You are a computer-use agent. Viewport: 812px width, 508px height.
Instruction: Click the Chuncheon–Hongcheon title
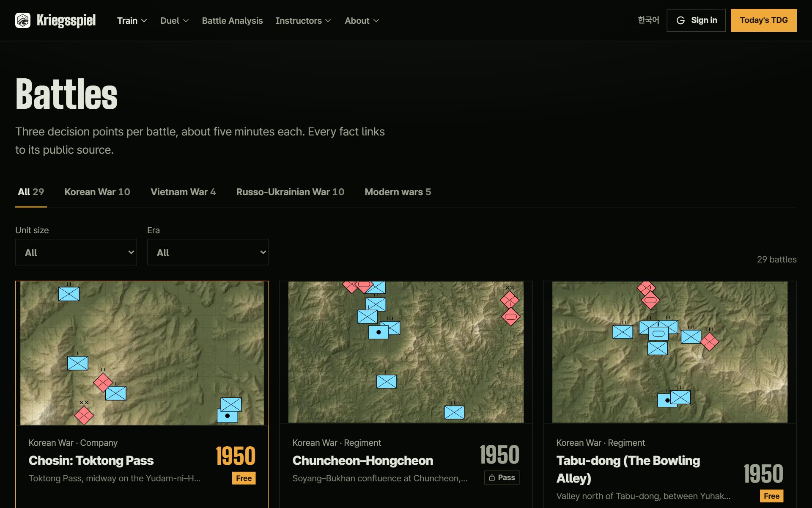[x=362, y=461]
